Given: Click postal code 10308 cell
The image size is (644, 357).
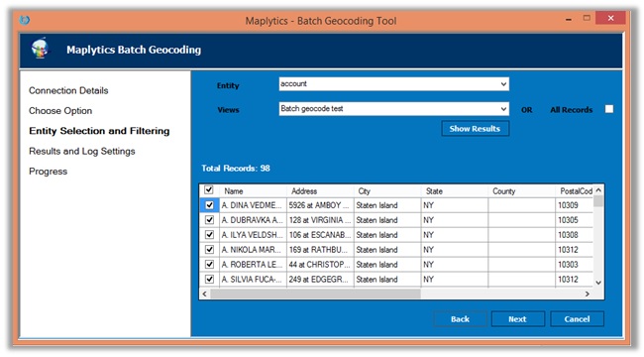Looking at the screenshot, I should [575, 234].
